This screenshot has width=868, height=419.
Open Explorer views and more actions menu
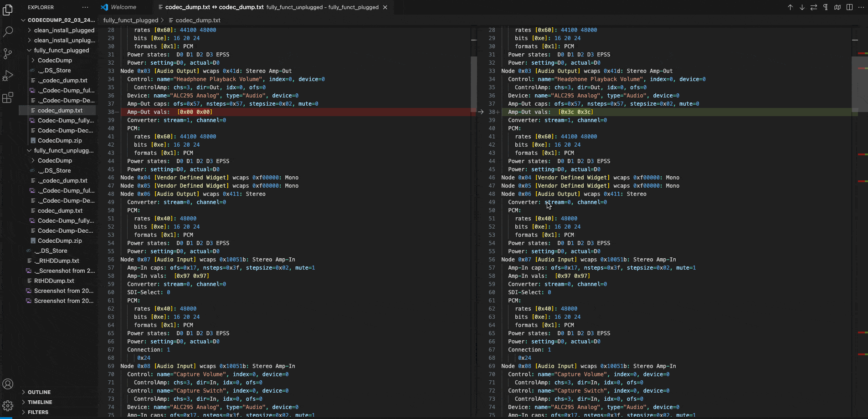(x=85, y=7)
